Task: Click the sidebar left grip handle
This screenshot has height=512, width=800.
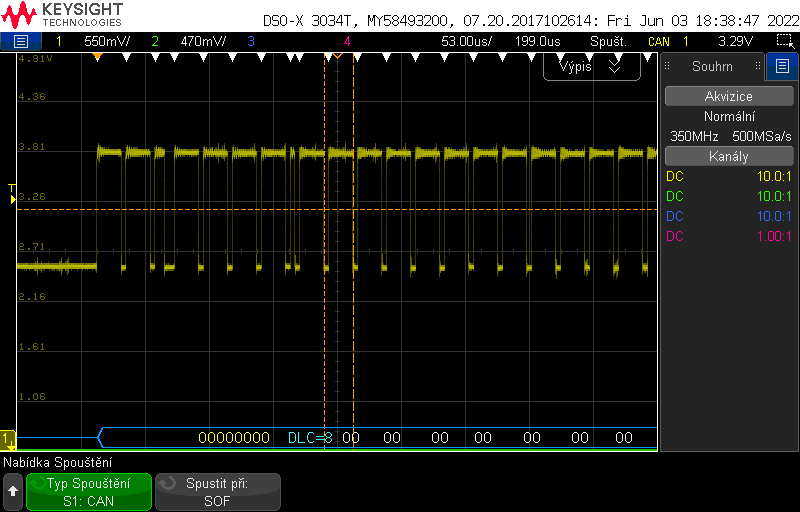Action: coord(666,66)
